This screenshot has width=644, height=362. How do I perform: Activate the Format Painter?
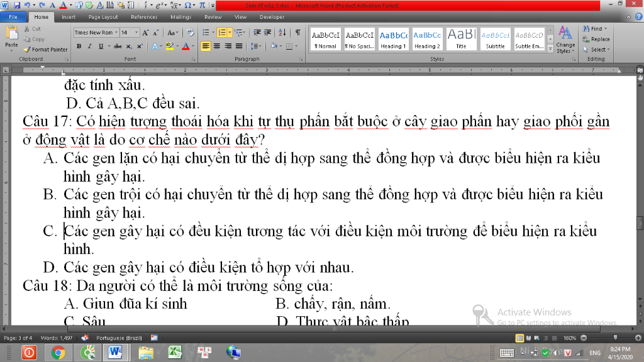coord(45,49)
